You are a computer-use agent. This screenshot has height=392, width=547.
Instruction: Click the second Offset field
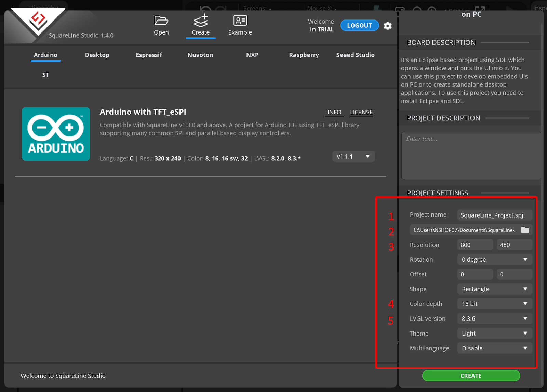point(515,274)
